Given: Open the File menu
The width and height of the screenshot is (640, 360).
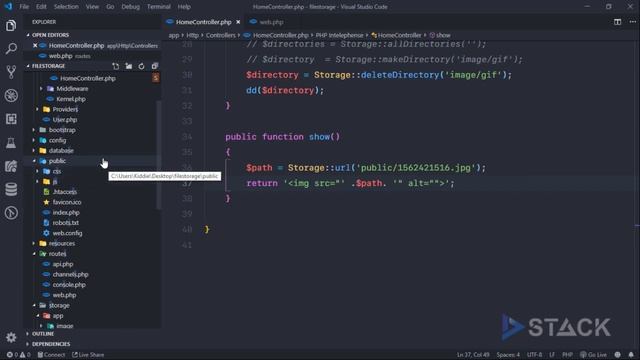Looking at the screenshot, I should (24, 7).
